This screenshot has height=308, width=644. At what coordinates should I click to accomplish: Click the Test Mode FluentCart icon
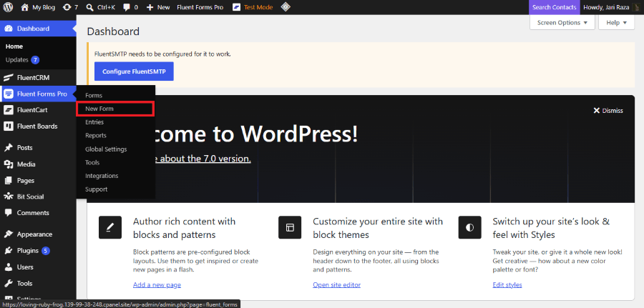click(x=237, y=7)
